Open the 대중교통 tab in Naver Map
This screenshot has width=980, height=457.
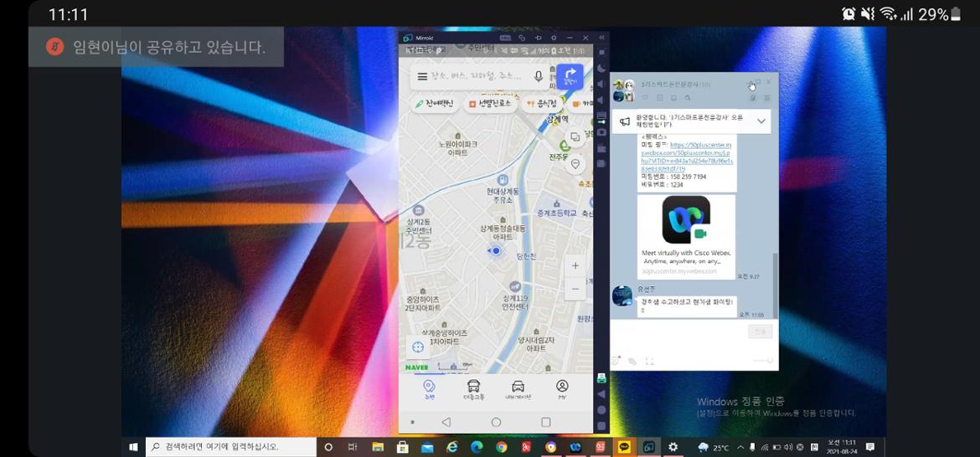[x=474, y=389]
